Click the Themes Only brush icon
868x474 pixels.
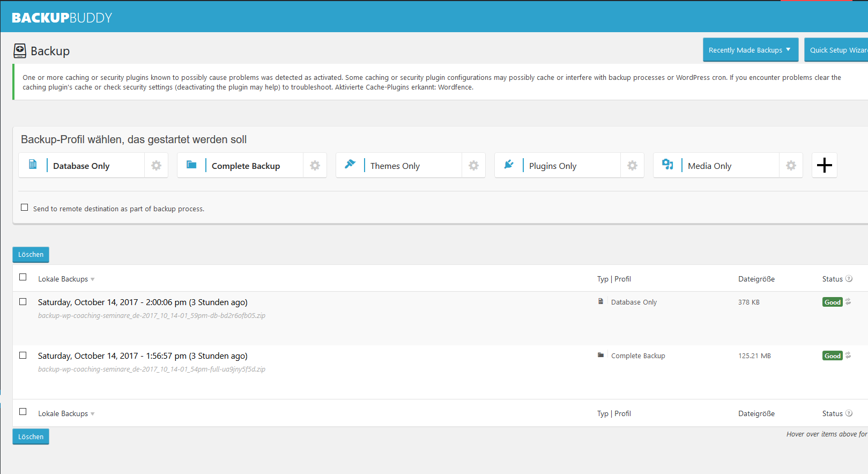tap(350, 164)
